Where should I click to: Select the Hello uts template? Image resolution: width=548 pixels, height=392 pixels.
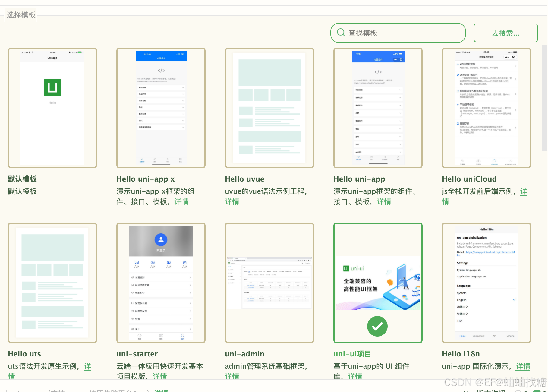point(52,283)
